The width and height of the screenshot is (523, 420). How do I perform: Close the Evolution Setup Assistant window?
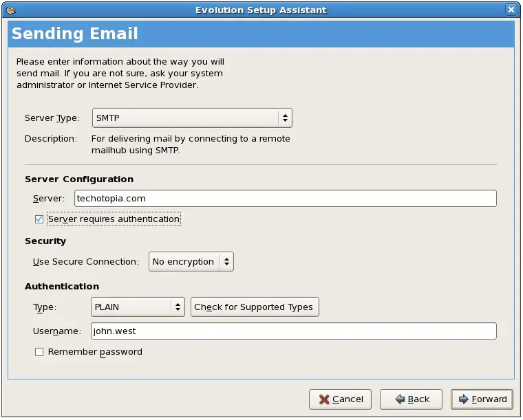(x=511, y=10)
